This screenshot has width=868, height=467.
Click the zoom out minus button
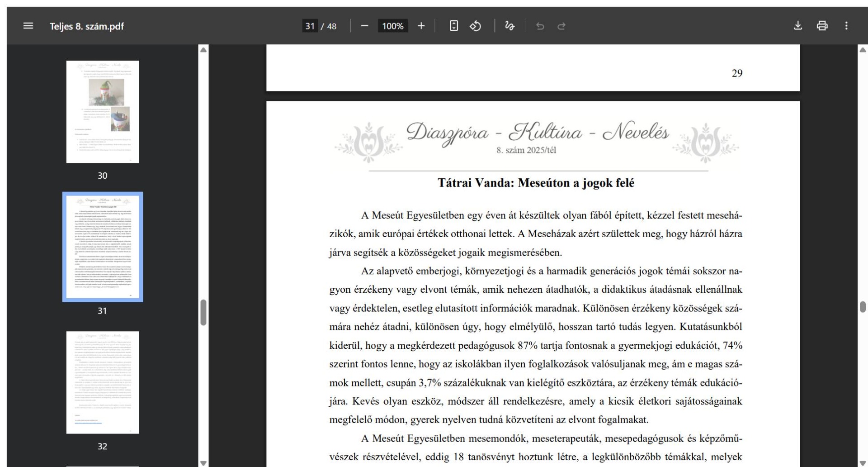pos(364,26)
